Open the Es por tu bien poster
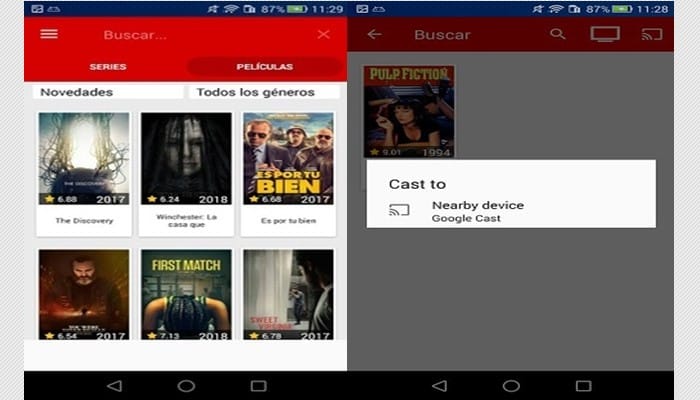The image size is (700, 400). pyautogui.click(x=288, y=158)
